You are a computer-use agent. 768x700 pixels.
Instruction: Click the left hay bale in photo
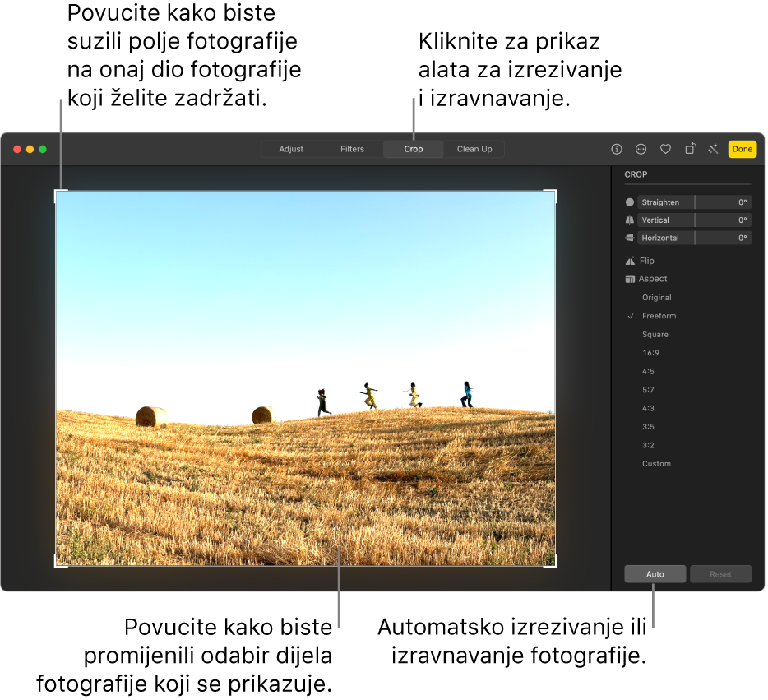coord(150,417)
